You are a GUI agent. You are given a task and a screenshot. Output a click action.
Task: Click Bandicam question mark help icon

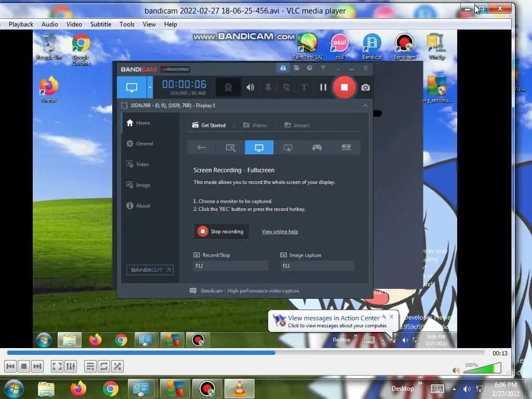[x=323, y=68]
